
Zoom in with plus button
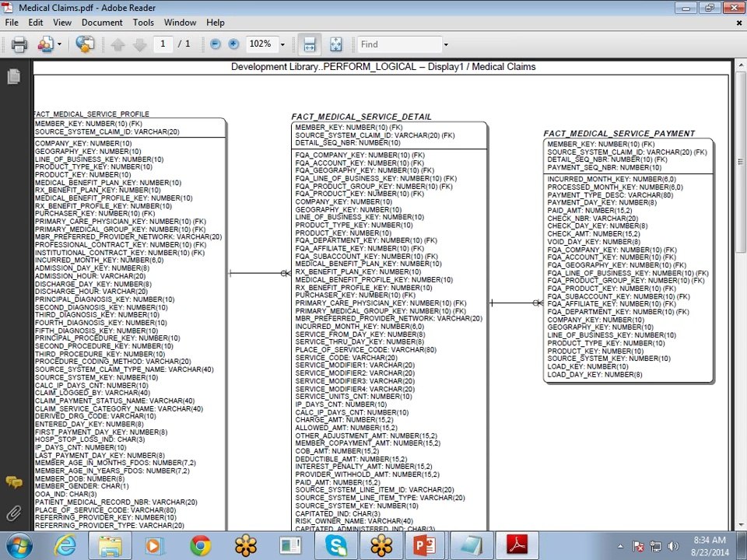coord(233,44)
